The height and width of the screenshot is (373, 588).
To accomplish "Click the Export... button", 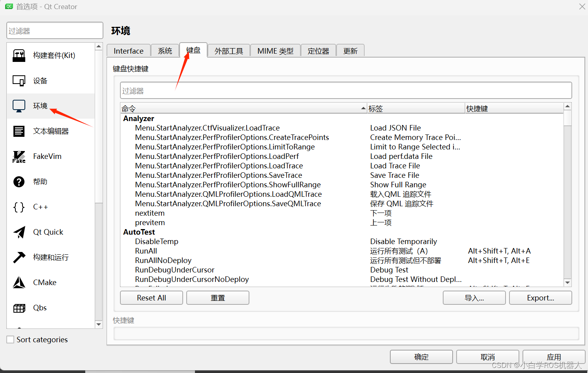I will [541, 298].
